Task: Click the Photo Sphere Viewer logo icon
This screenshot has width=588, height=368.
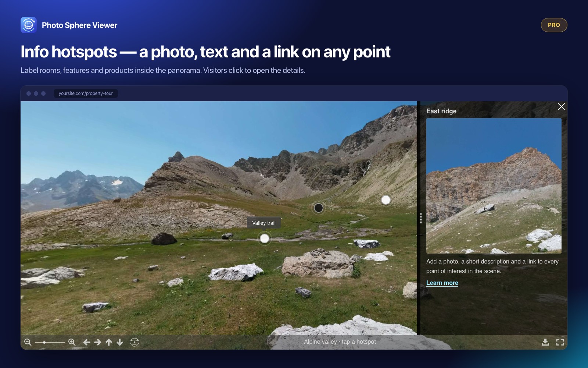Action: (x=29, y=25)
